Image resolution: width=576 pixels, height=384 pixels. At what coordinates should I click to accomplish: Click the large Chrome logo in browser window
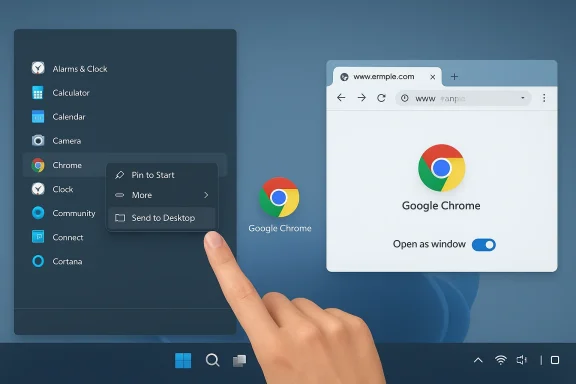441,168
